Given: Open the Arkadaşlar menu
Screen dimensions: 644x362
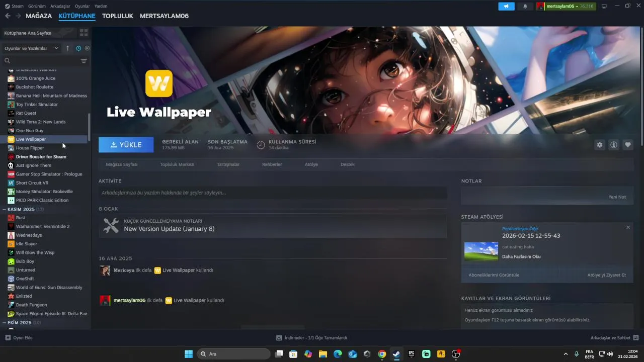Looking at the screenshot, I should (60, 6).
